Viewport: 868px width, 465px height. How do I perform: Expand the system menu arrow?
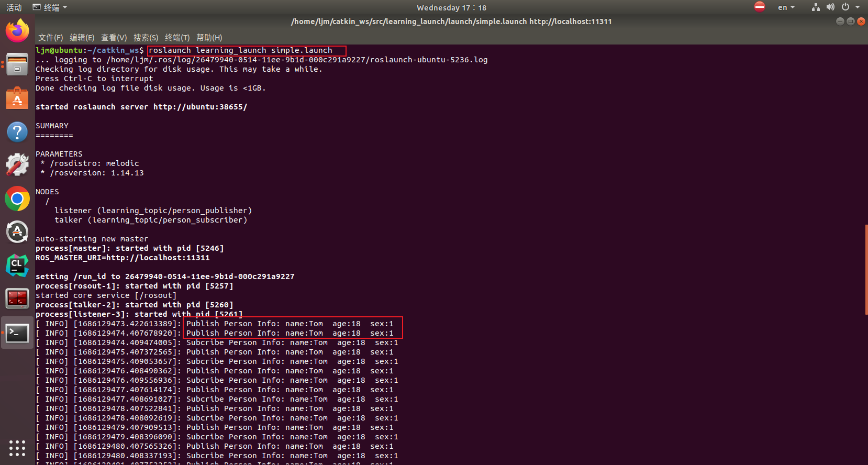[x=858, y=7]
